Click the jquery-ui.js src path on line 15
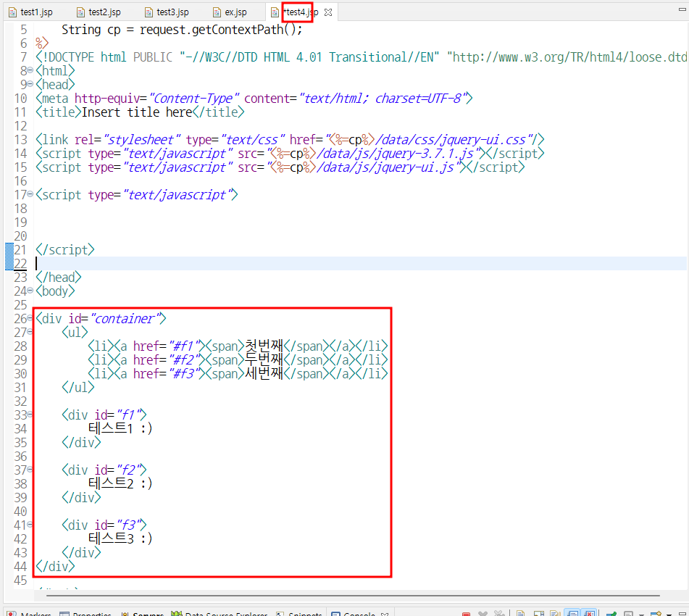This screenshot has width=689, height=616. point(385,167)
